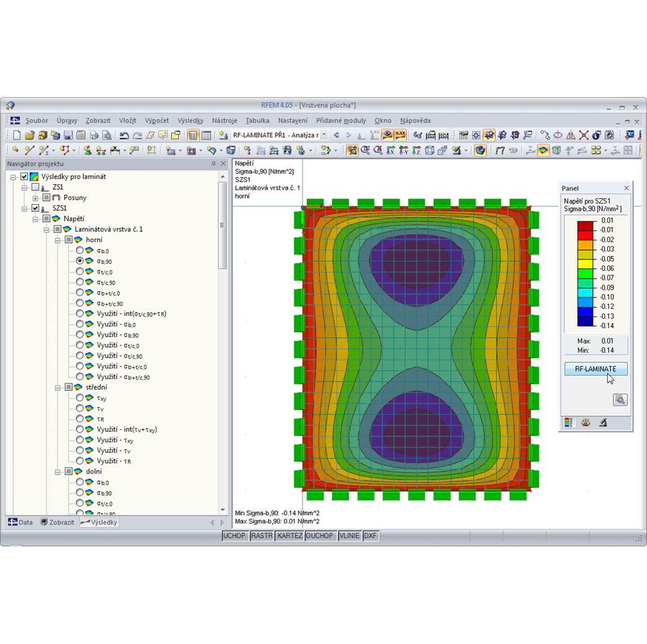Screen dimensions: 647x644
Task: Click the new node tool icon
Action: pos(16,151)
